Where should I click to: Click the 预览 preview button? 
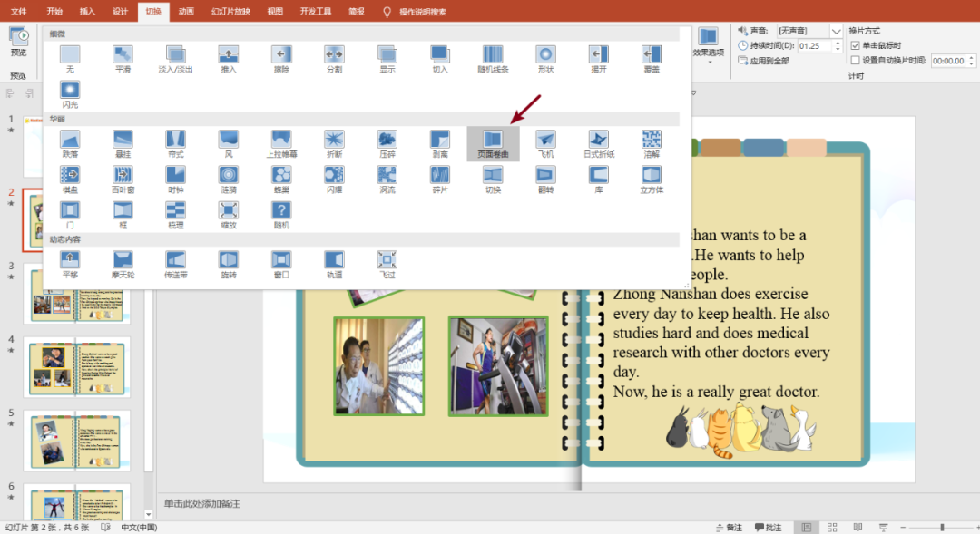click(18, 43)
